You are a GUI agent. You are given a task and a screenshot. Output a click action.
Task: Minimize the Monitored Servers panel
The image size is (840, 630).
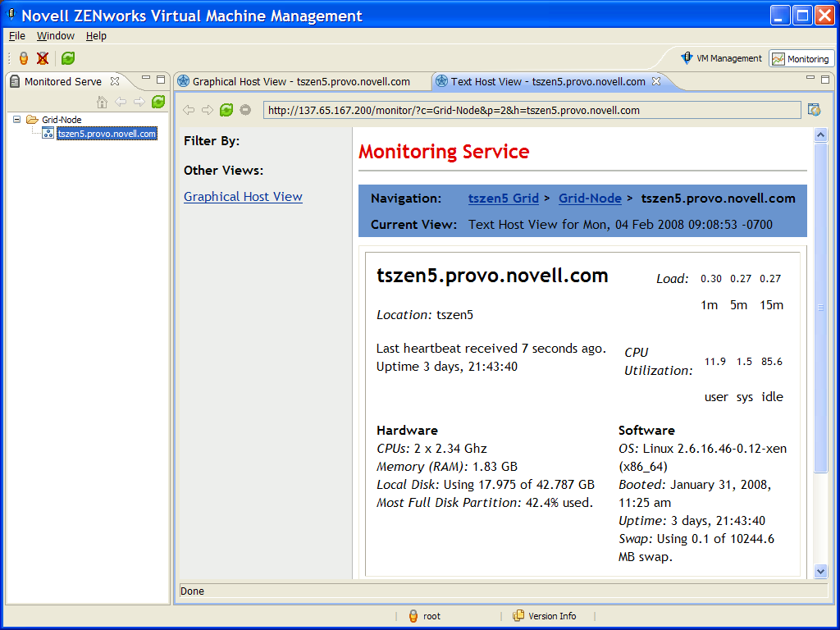click(146, 80)
